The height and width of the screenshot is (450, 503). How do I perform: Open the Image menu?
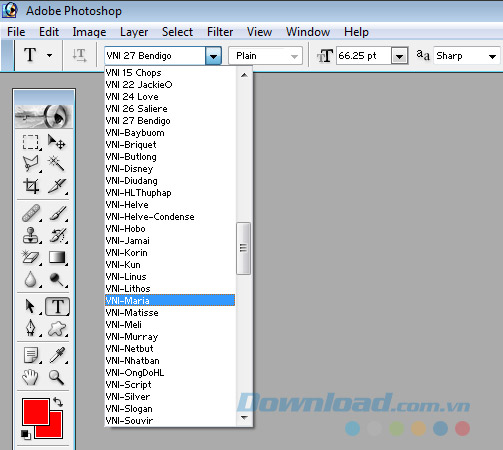point(89,32)
